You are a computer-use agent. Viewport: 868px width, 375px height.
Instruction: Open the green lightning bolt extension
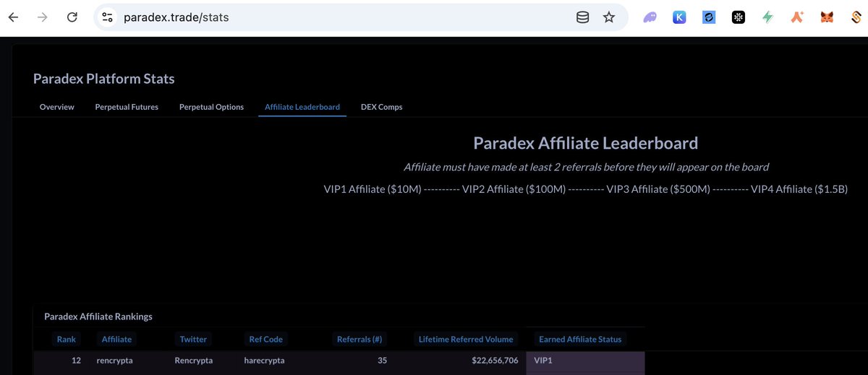click(x=768, y=17)
